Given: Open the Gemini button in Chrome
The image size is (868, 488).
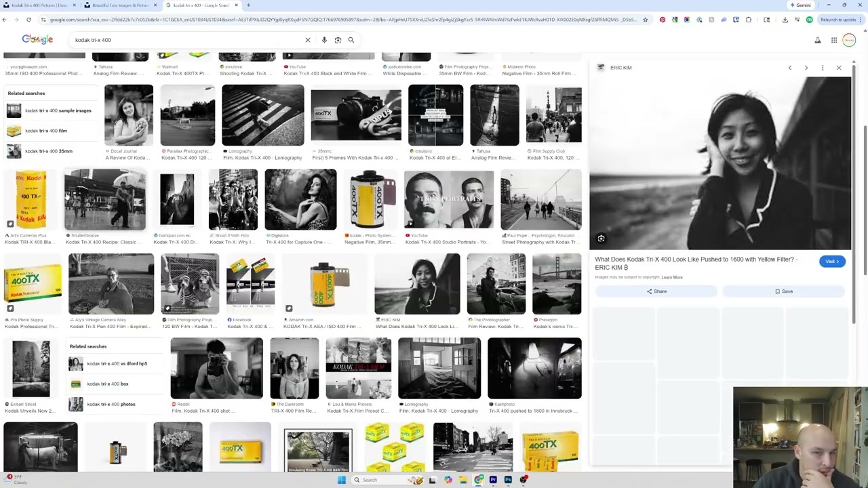Looking at the screenshot, I should [801, 5].
